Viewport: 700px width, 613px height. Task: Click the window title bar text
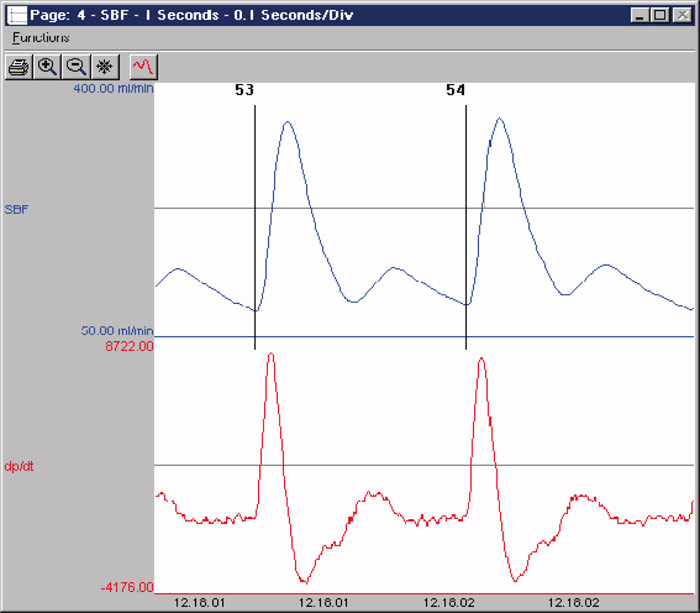pyautogui.click(x=190, y=15)
